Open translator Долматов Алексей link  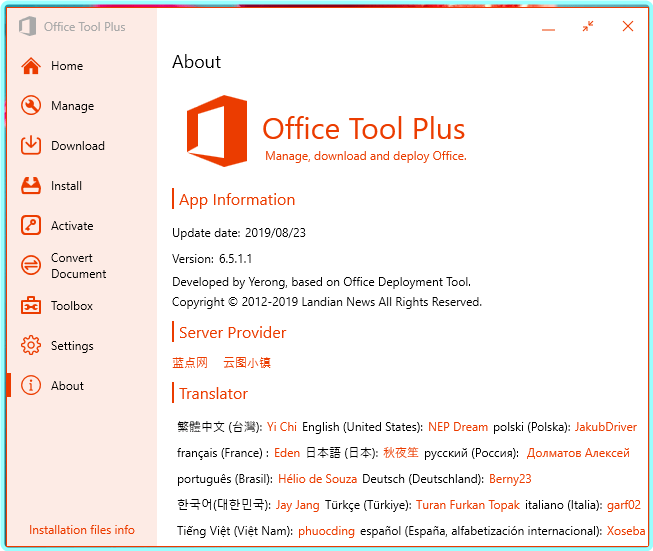tap(578, 453)
